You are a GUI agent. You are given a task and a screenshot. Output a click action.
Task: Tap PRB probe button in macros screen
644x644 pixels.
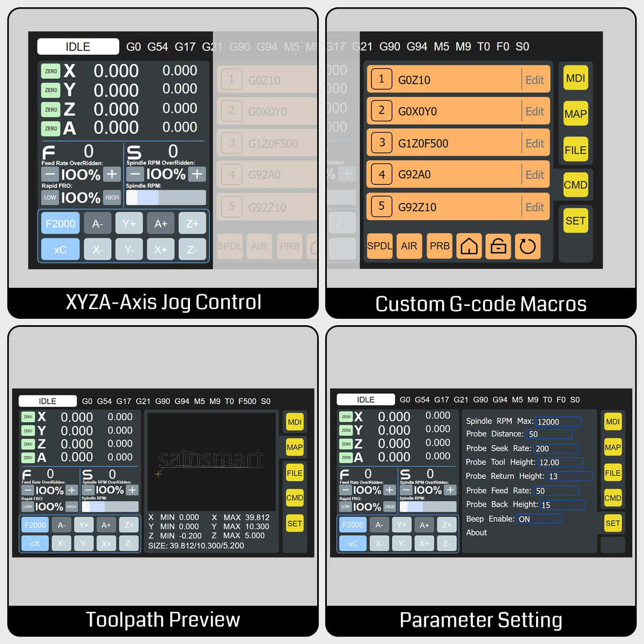[440, 246]
